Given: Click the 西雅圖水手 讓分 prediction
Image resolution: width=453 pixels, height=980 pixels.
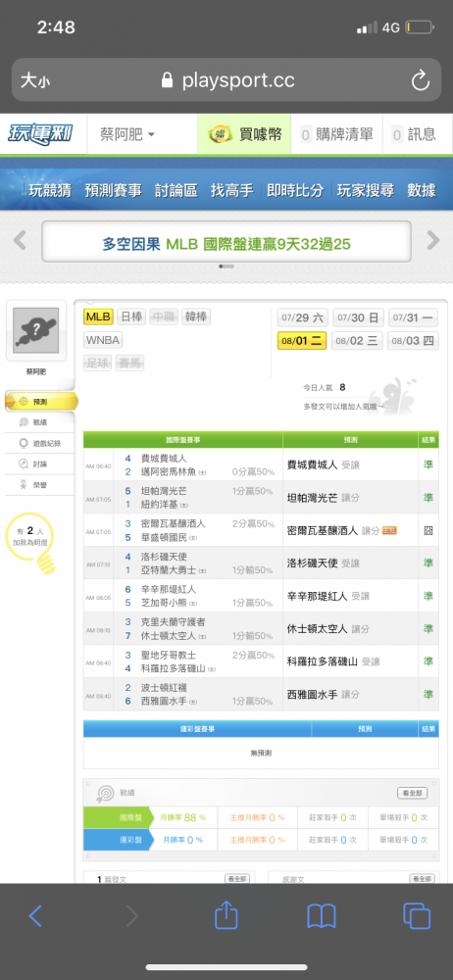Looking at the screenshot, I should pyautogui.click(x=323, y=695).
